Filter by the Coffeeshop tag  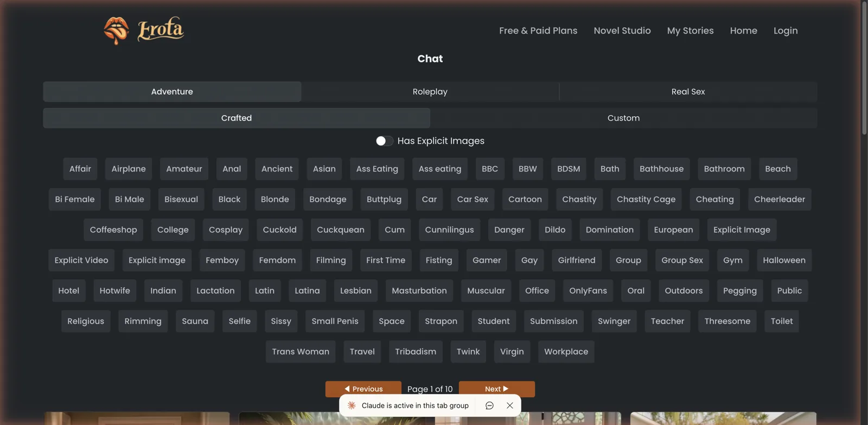click(x=113, y=230)
